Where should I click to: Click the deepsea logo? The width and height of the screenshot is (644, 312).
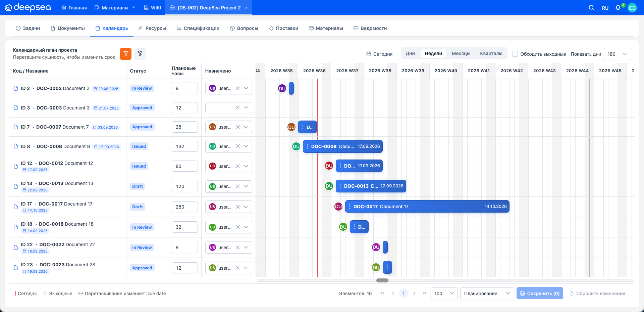(x=28, y=7)
